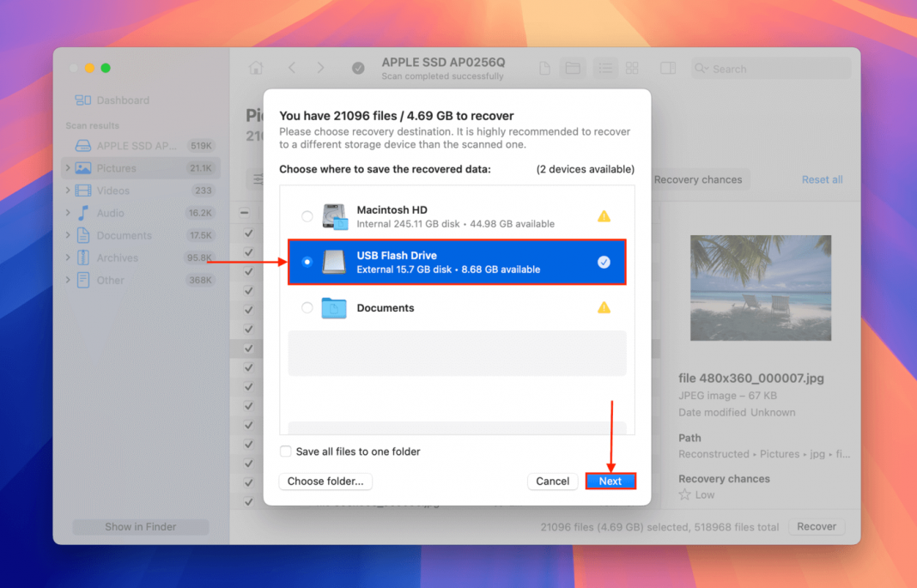Select the Macintosh HD radio button
The image size is (917, 588).
[308, 216]
